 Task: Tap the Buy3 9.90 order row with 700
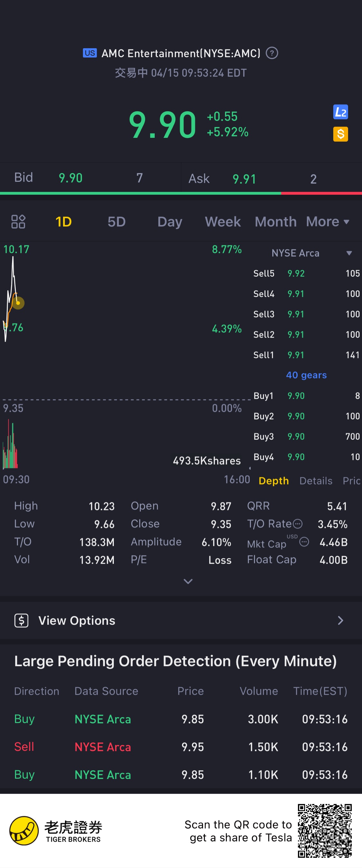[x=306, y=436]
